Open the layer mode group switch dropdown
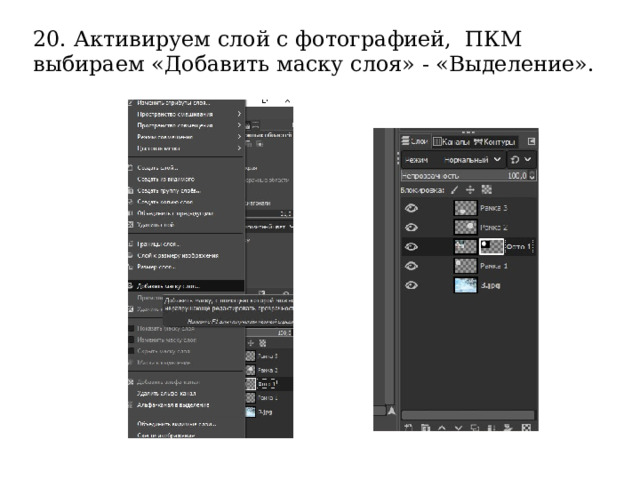This screenshot has height=480, width=640. 521,160
